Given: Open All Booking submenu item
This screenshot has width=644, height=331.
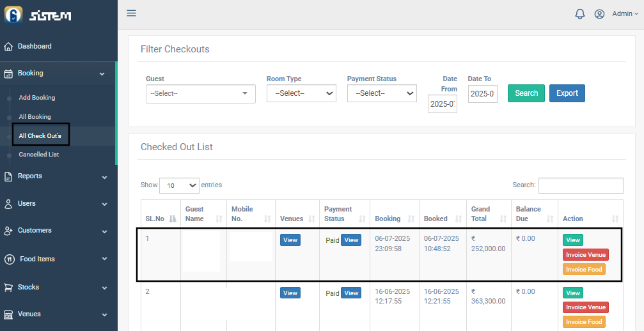Looking at the screenshot, I should click(x=35, y=117).
